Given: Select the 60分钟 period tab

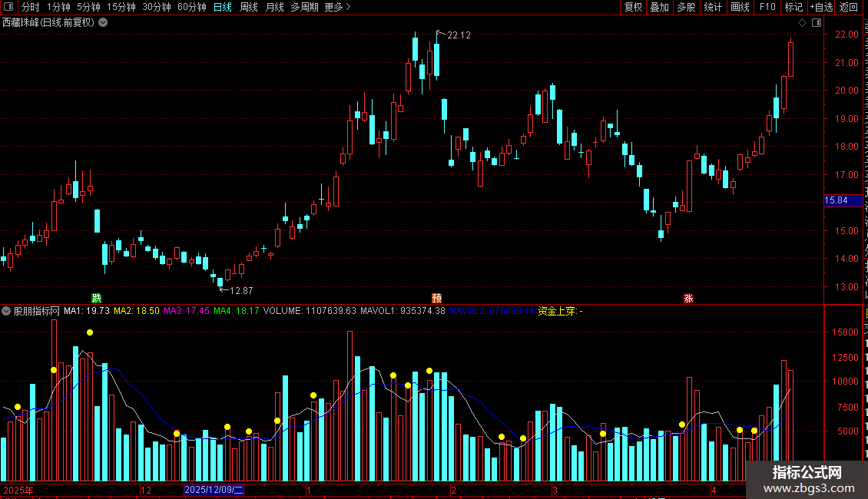Looking at the screenshot, I should [x=192, y=7].
